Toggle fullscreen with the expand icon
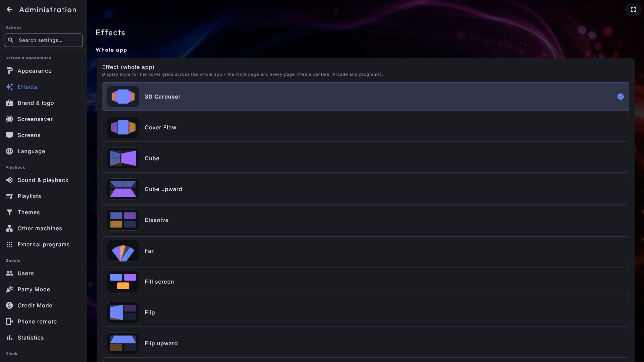Viewport: 644px width, 362px height. [633, 9]
